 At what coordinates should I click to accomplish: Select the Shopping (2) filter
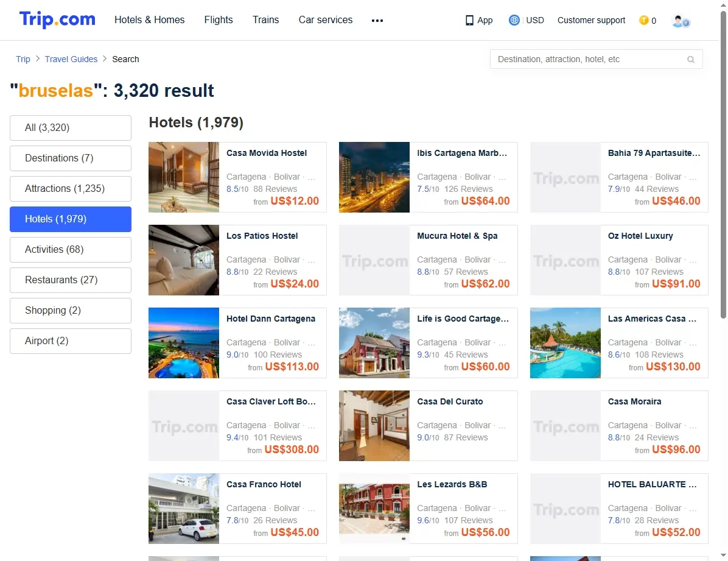click(x=71, y=311)
